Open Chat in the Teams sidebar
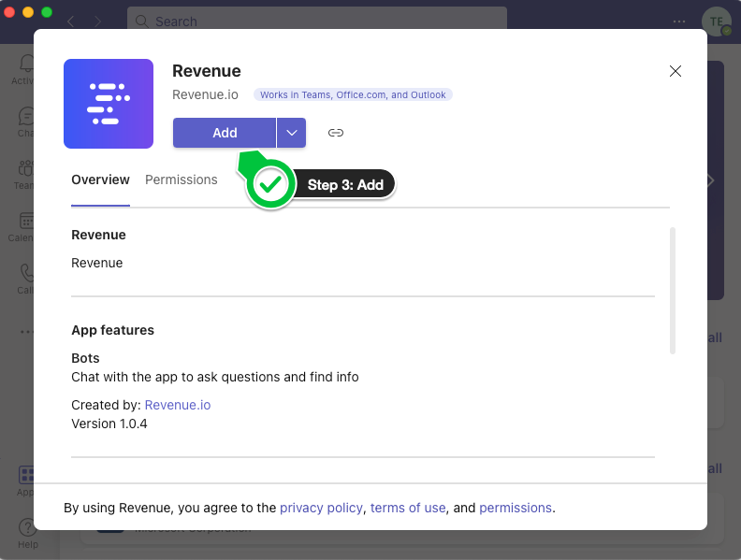Screen dimensions: 741x560 click(x=25, y=122)
